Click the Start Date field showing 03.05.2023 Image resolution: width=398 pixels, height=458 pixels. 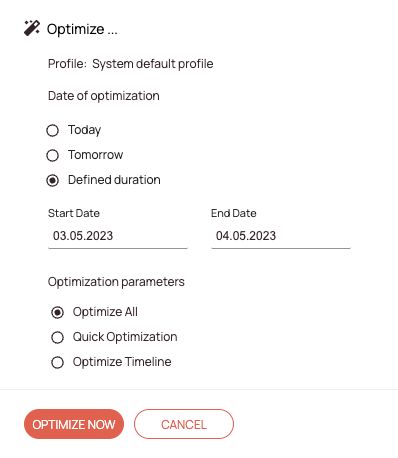118,236
